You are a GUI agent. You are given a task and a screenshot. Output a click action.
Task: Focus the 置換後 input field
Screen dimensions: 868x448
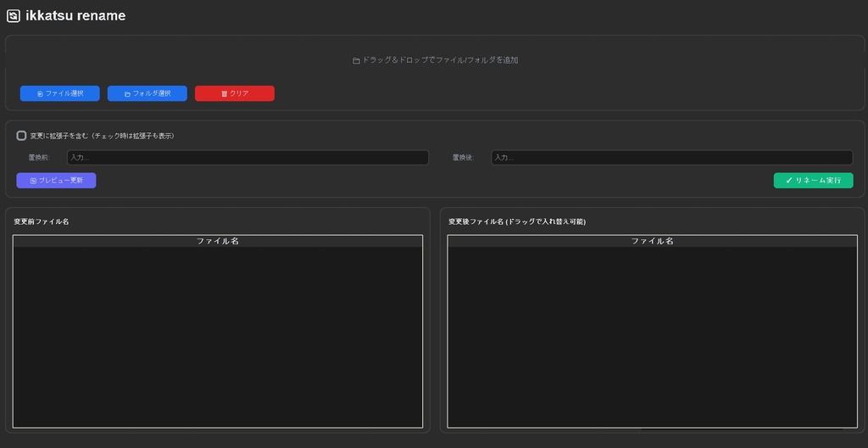coord(672,158)
